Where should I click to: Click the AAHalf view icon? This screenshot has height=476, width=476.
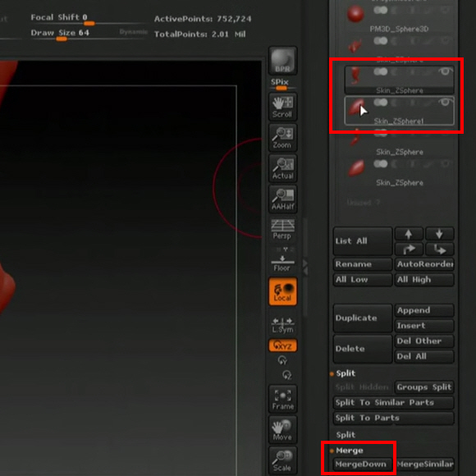coord(282,199)
